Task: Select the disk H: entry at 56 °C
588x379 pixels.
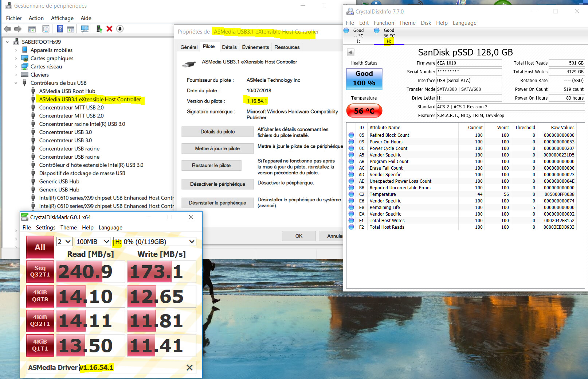Action: point(389,36)
